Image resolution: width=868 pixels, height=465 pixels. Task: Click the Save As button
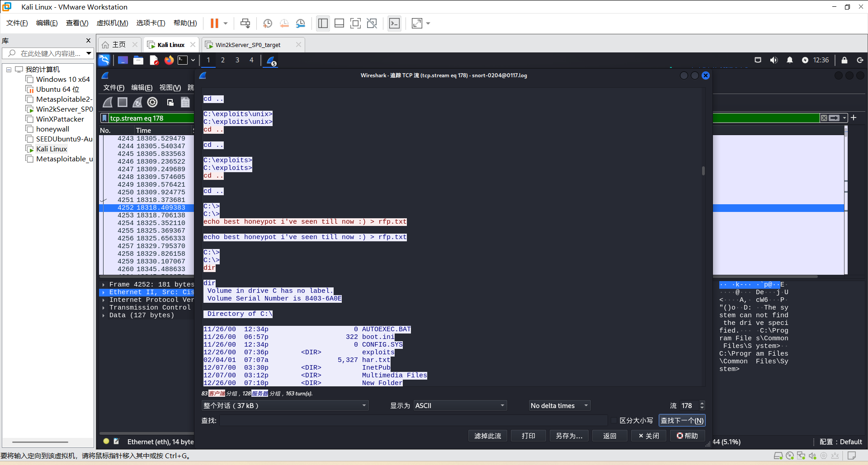click(x=569, y=436)
